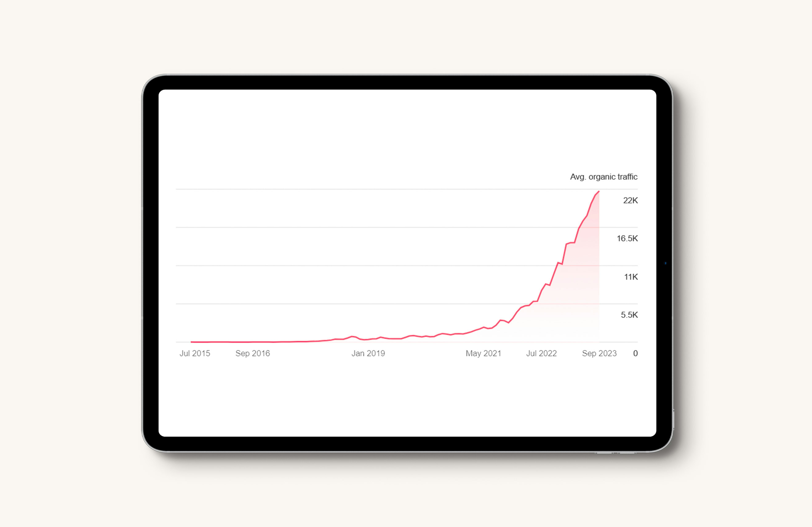Screen dimensions: 812x527
Task: Click the line's starting point at Jul 2015
Action: coord(191,341)
